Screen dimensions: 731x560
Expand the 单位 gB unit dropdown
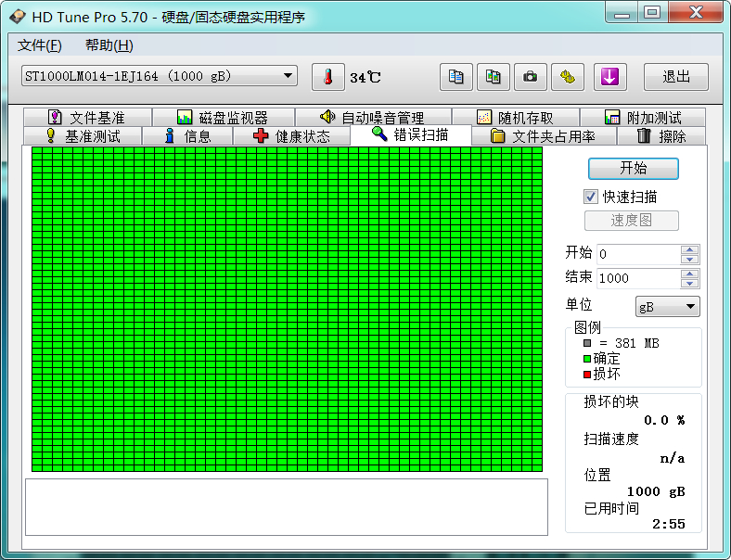coord(668,307)
